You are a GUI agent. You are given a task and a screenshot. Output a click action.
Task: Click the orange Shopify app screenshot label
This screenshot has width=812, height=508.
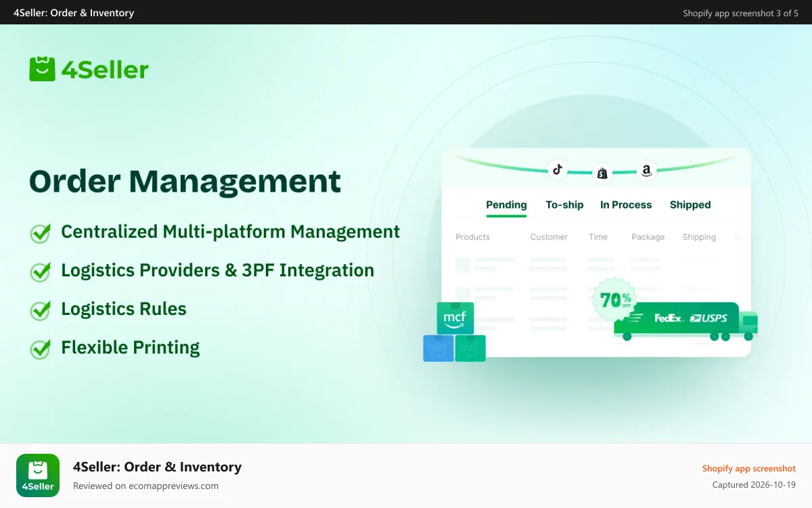pos(749,468)
